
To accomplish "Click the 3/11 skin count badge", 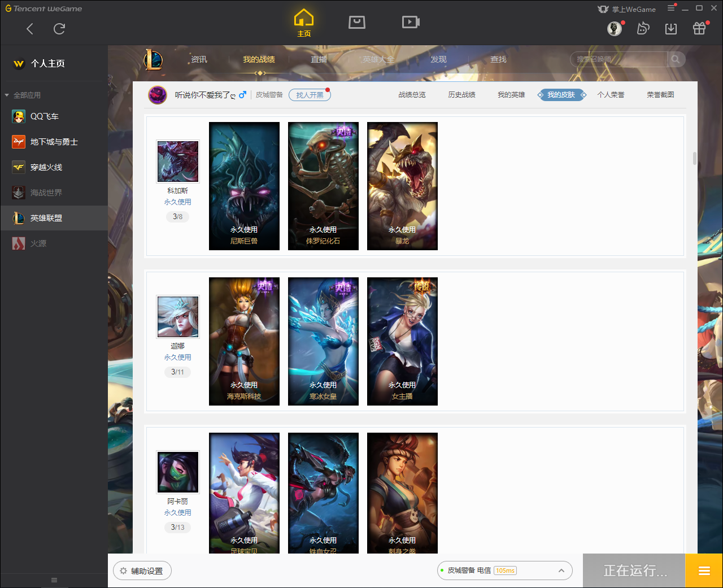I will [178, 372].
